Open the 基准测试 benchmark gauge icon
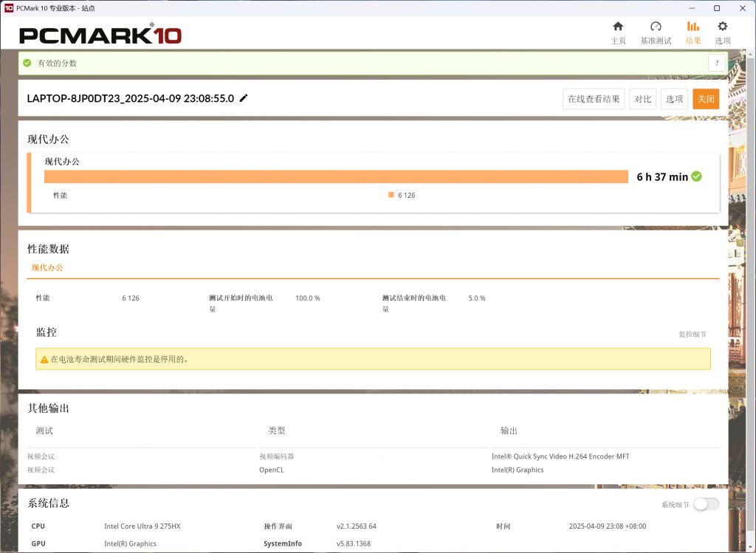 656,27
